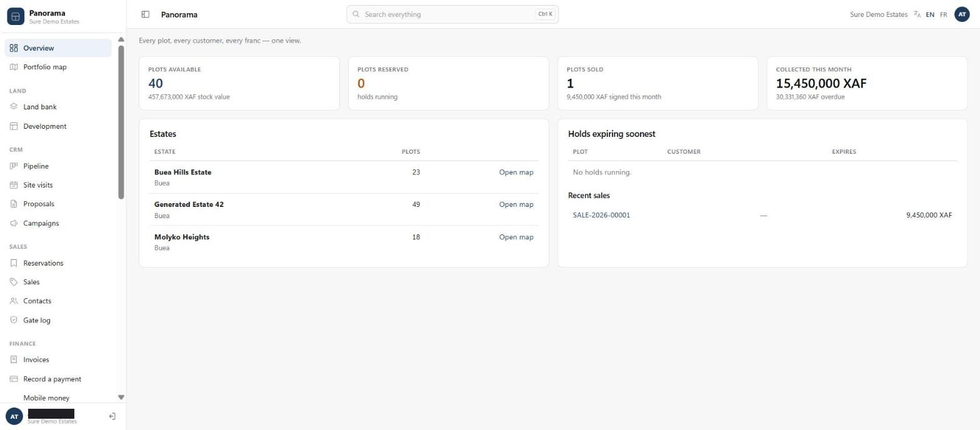Click the translate language icon
This screenshot has height=430, width=980.
tap(917, 14)
